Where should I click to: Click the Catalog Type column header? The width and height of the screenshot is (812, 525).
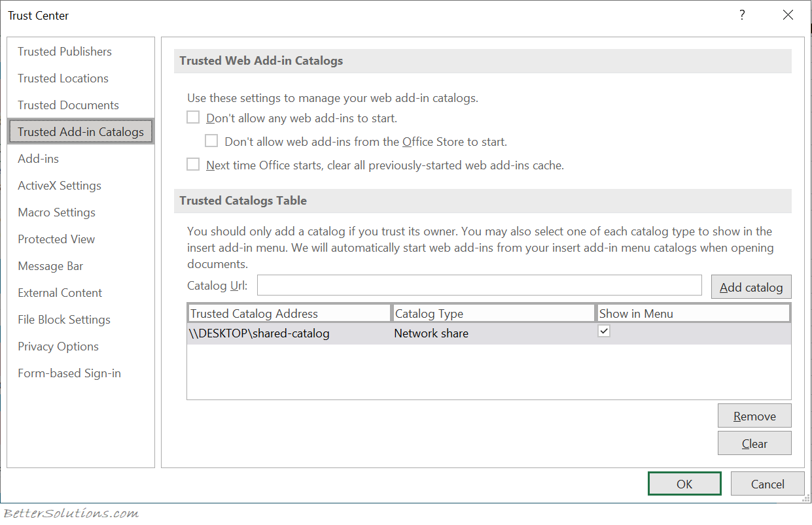[493, 314]
